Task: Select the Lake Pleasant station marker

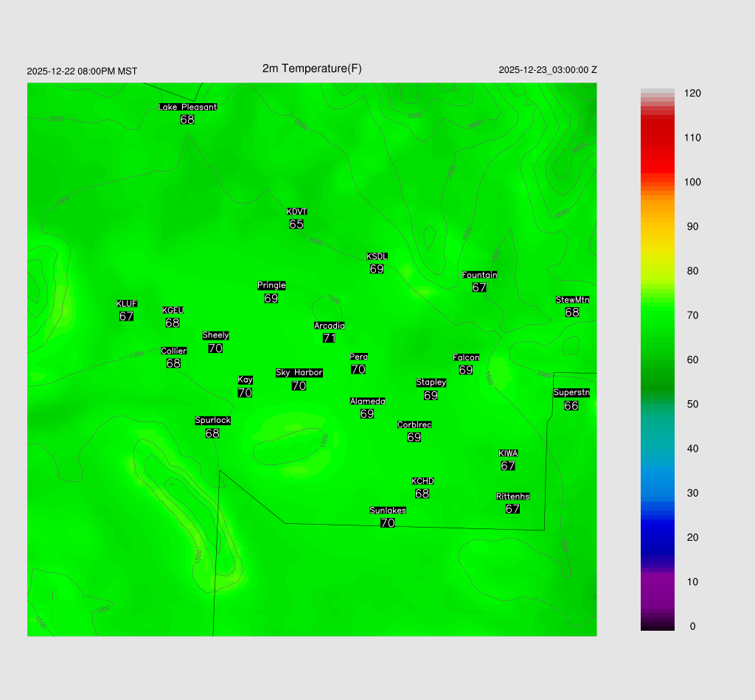Action: [x=187, y=113]
